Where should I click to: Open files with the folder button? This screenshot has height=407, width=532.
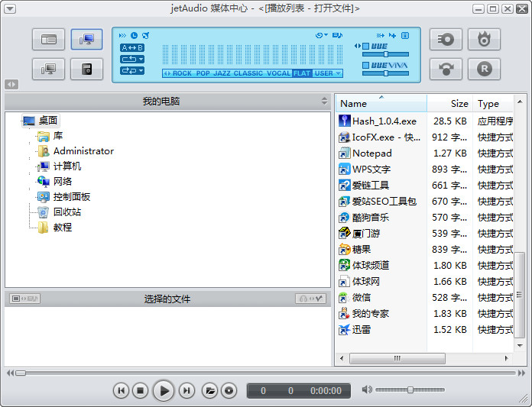210,391
